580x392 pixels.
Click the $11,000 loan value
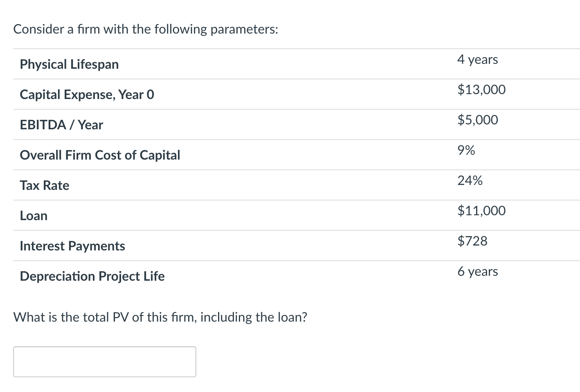(x=481, y=210)
